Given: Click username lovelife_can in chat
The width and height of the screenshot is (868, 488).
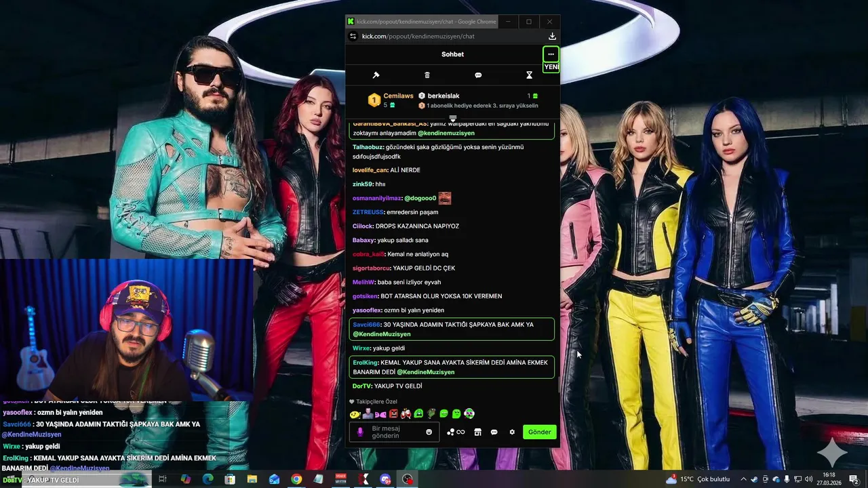Looking at the screenshot, I should coord(370,170).
